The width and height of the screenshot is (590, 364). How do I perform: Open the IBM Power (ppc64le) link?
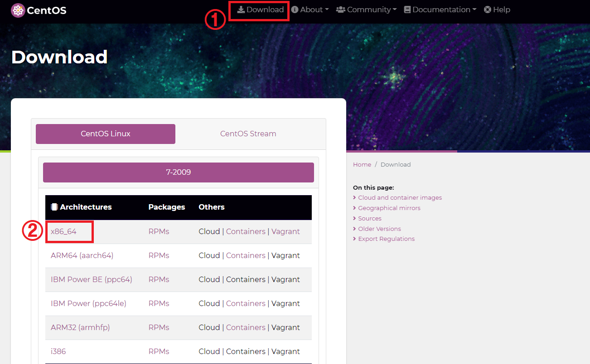(x=88, y=303)
